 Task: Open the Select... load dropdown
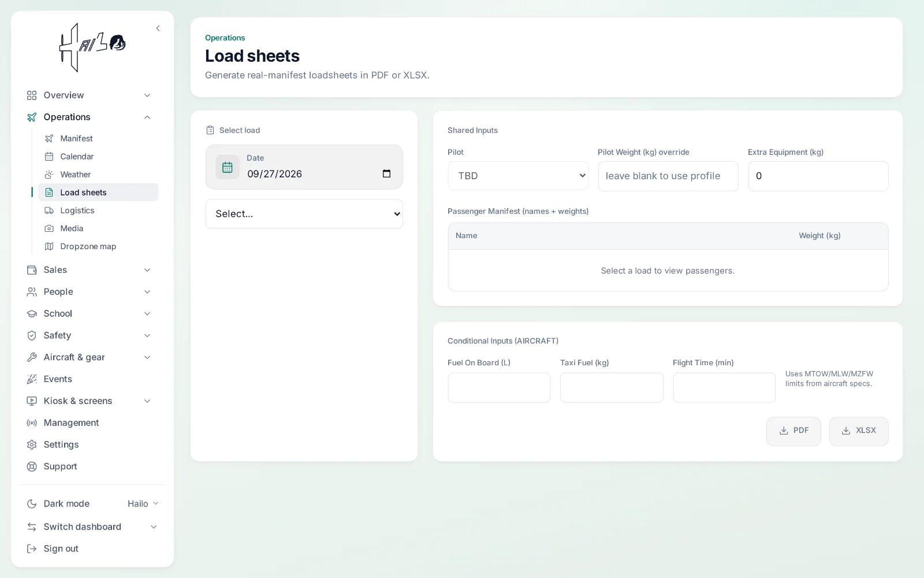point(304,214)
